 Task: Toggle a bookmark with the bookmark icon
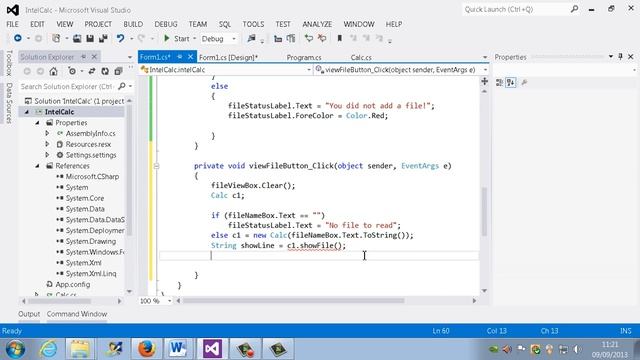[x=339, y=38]
